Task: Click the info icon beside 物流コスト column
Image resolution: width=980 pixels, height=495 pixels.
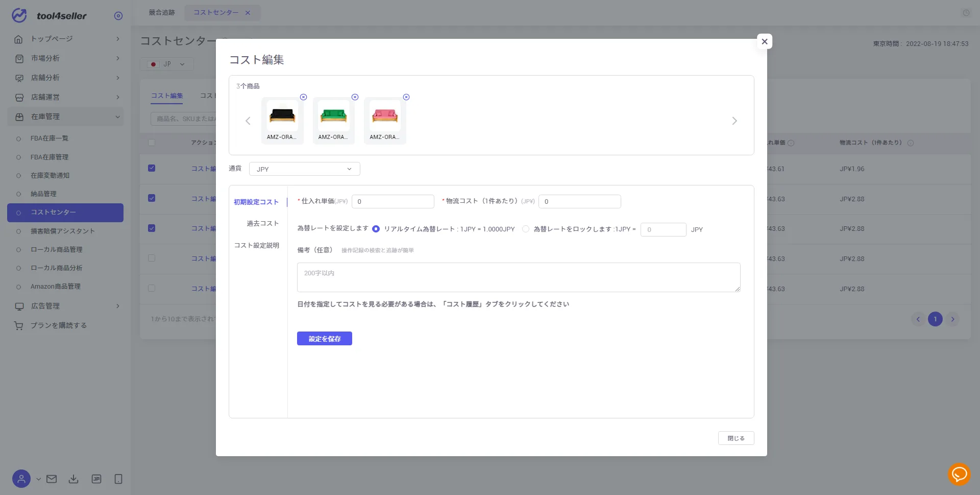Action: click(x=911, y=143)
